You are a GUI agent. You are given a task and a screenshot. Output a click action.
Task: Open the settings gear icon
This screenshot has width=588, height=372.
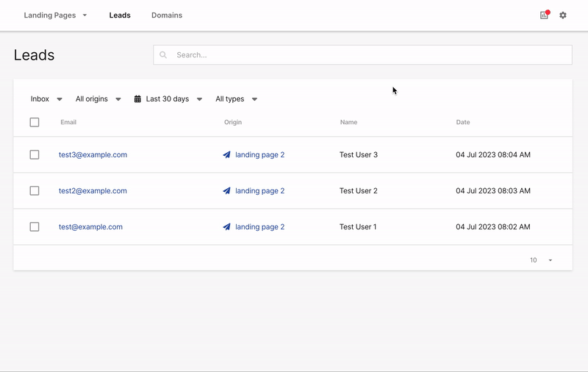click(x=563, y=15)
